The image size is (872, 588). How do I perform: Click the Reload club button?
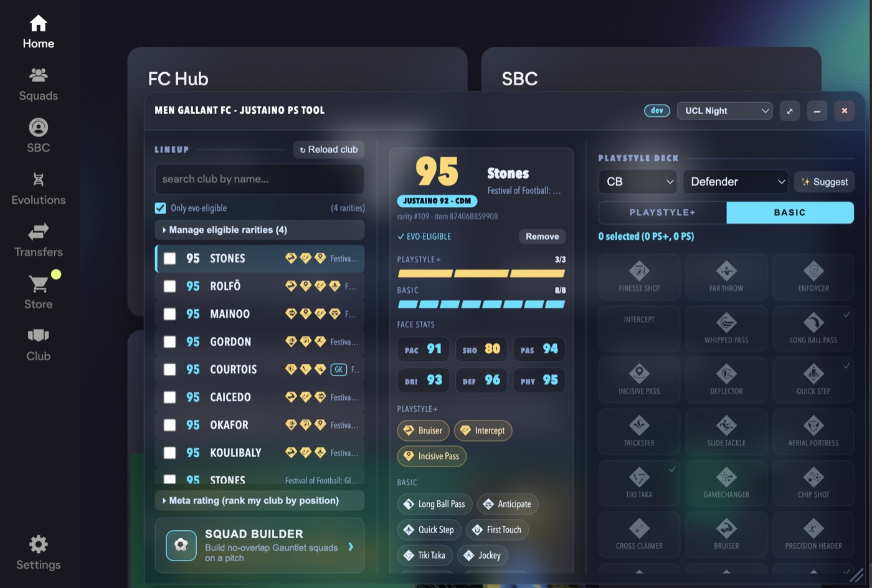click(329, 149)
